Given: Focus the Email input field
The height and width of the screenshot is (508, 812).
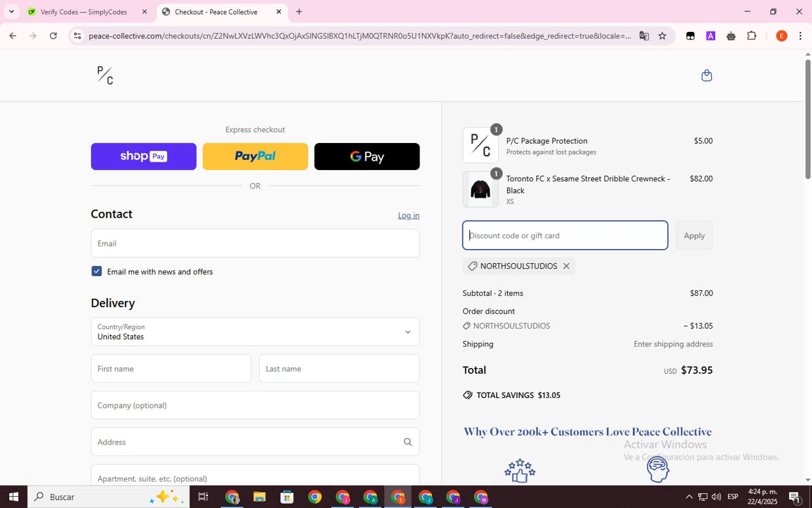Looking at the screenshot, I should tap(255, 243).
